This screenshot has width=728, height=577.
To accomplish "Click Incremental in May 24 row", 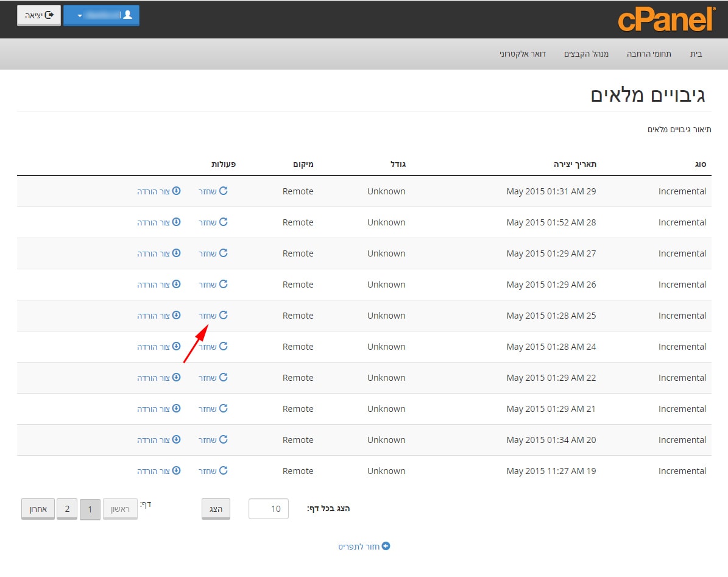I will (682, 347).
